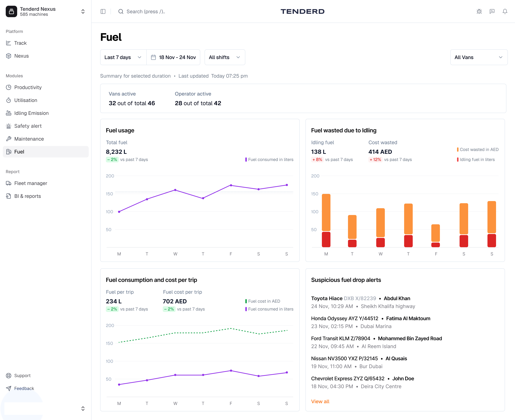Screen dimensions: 515x420
Task: Open the Feedback link in sidebar
Action: (x=24, y=388)
